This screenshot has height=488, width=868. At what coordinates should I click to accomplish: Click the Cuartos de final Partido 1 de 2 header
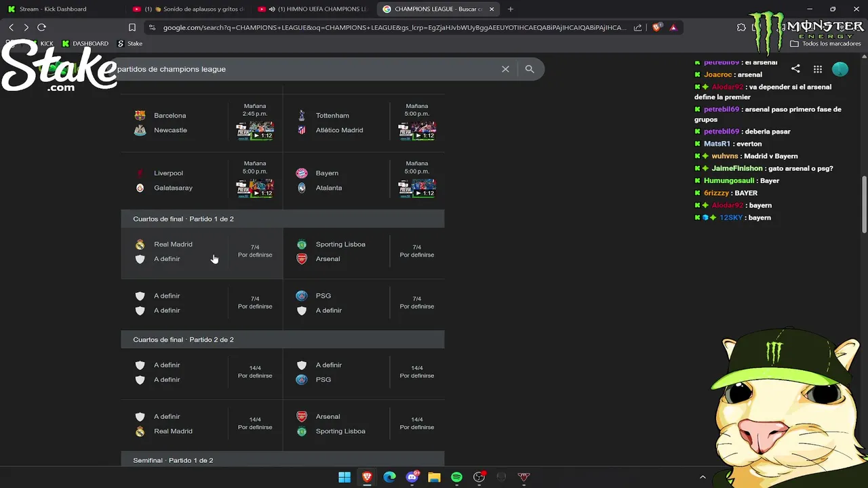pyautogui.click(x=283, y=219)
